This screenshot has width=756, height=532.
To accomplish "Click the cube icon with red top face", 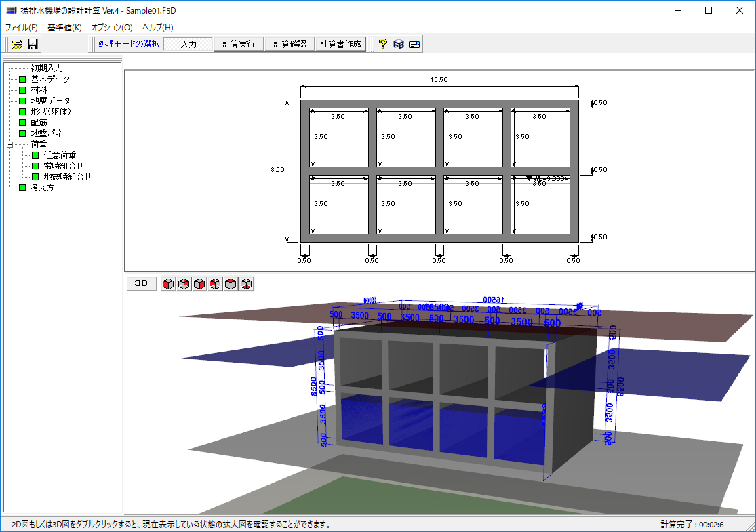I will point(231,284).
